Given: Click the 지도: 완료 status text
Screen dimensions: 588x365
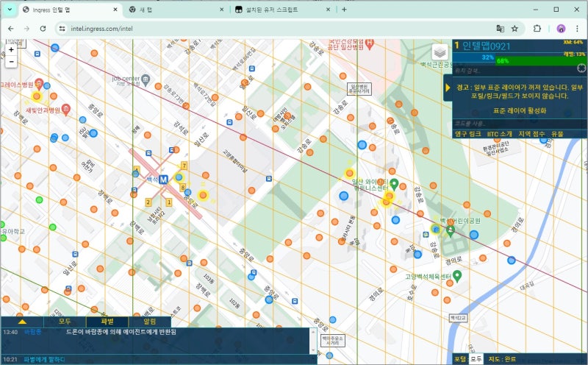Looking at the screenshot, I should (x=502, y=359).
